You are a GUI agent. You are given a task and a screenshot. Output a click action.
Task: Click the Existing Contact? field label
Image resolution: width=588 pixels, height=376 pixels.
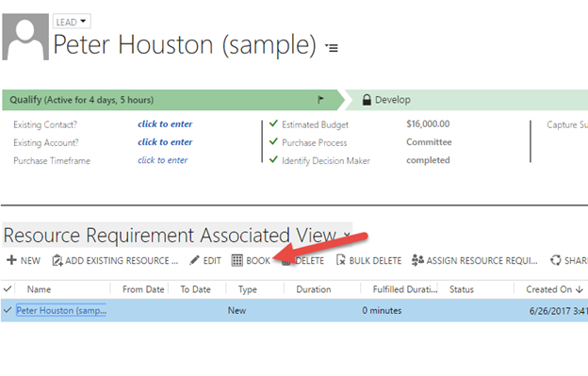click(45, 124)
